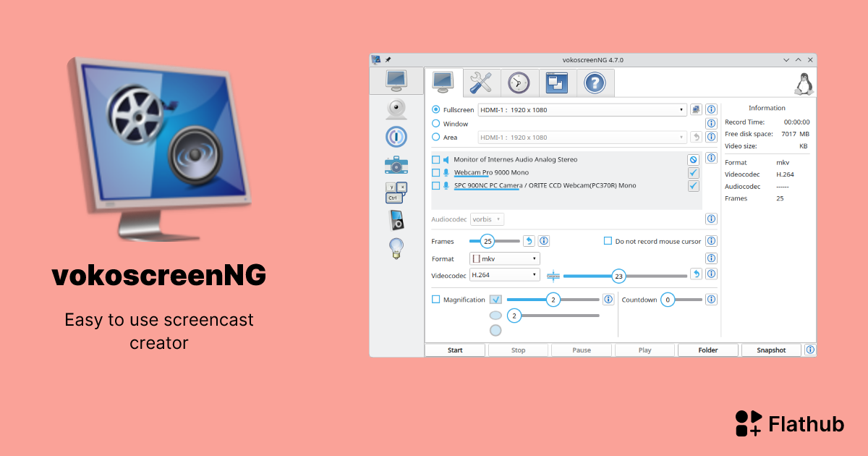Image resolution: width=868 pixels, height=456 pixels.
Task: Select the Window recording mode
Action: (435, 123)
